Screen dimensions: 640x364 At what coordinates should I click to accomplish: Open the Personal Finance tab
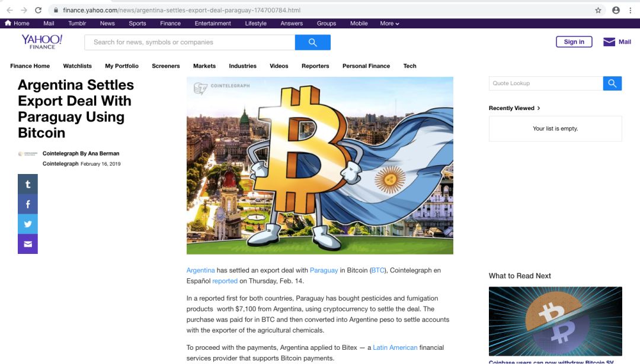point(366,66)
